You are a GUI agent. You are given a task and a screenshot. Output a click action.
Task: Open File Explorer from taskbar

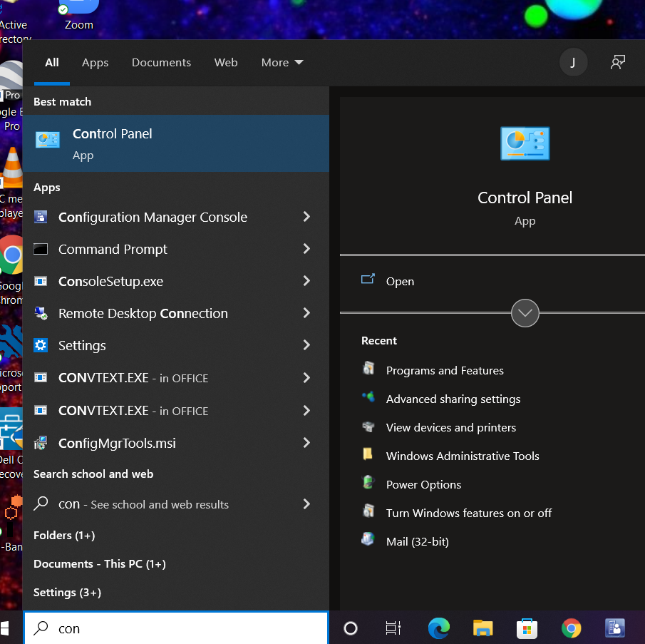(x=483, y=628)
